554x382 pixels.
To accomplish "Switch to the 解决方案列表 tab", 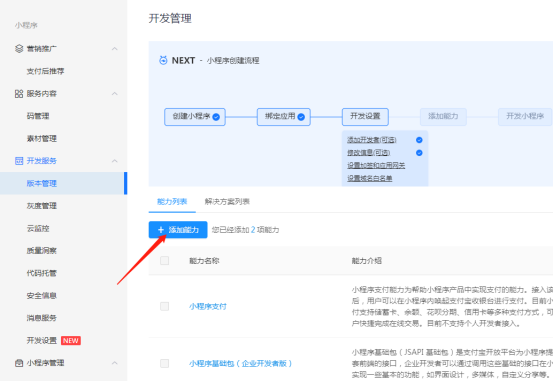I will pyautogui.click(x=227, y=202).
